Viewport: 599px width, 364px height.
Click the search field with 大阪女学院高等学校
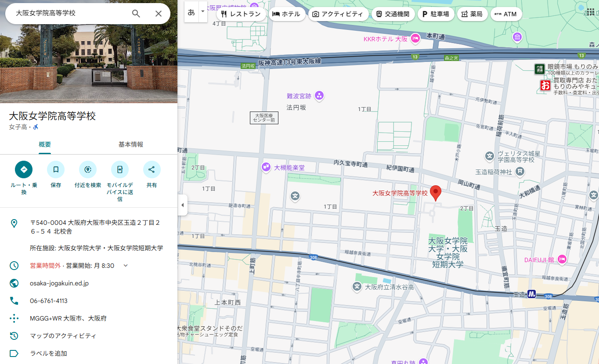click(x=70, y=14)
